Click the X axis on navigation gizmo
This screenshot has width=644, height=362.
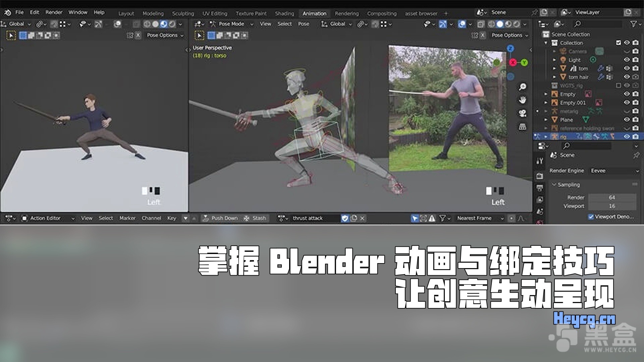pyautogui.click(x=513, y=62)
